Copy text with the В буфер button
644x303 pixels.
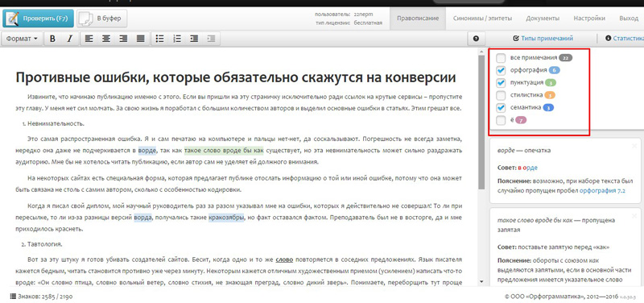102,19
